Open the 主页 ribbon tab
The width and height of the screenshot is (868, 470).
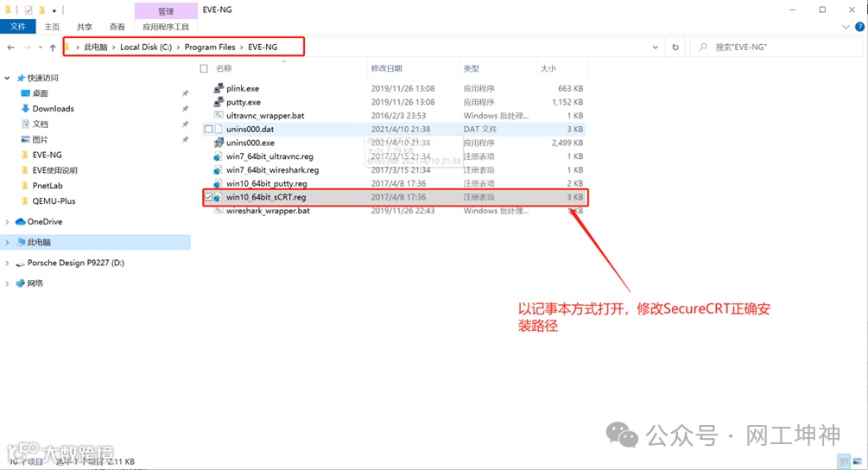52,27
